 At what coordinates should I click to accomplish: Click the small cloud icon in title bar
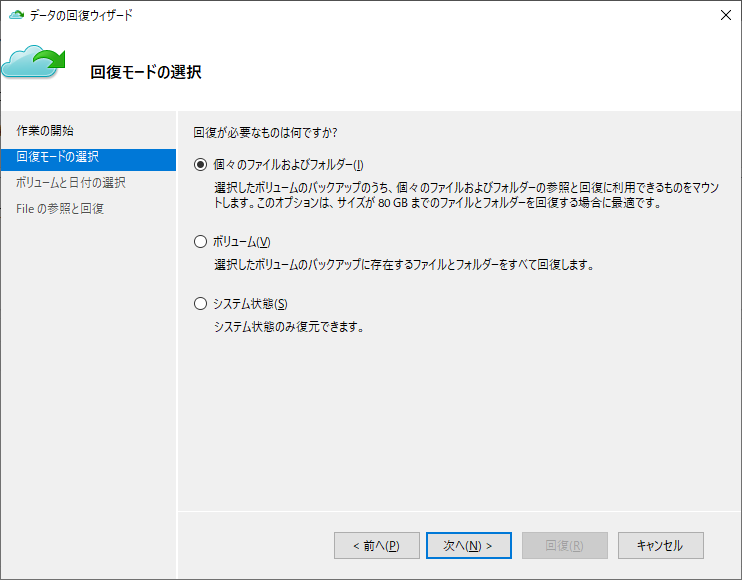pyautogui.click(x=17, y=15)
